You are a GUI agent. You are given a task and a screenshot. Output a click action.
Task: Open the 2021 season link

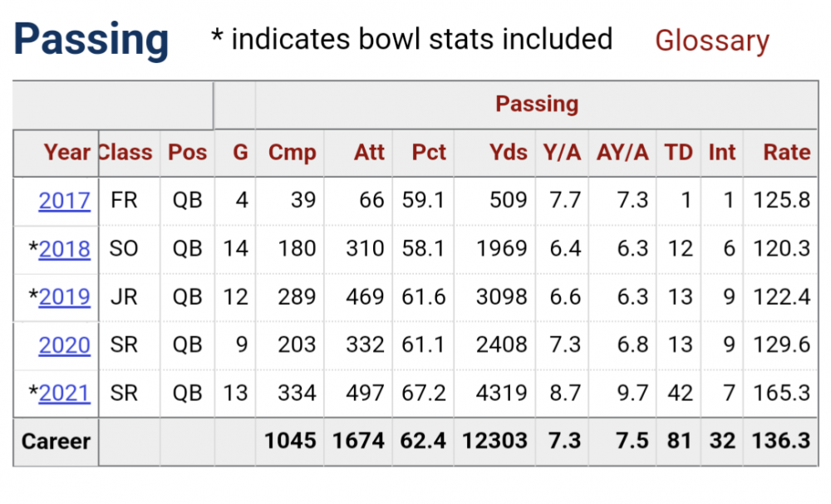[x=64, y=393]
